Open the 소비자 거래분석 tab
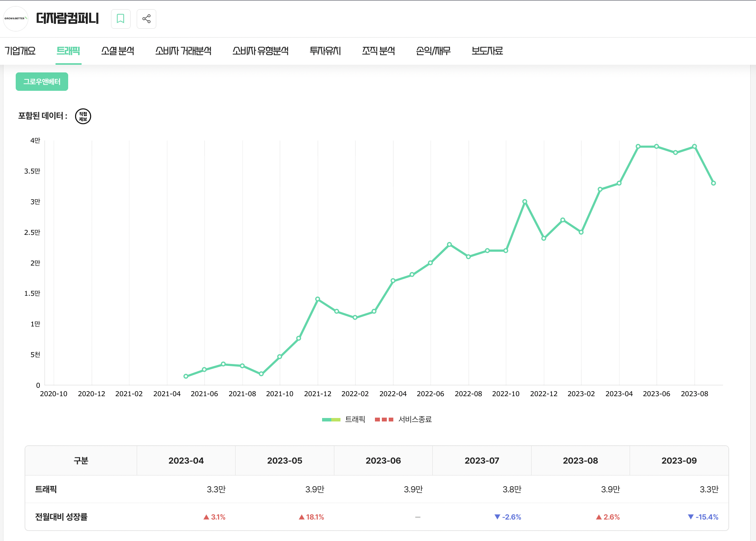The image size is (756, 541). tap(183, 51)
